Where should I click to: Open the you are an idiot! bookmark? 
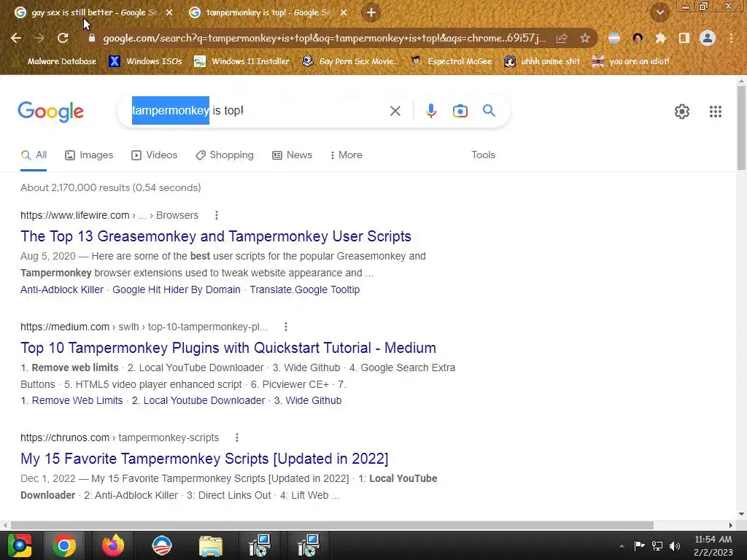coord(630,61)
